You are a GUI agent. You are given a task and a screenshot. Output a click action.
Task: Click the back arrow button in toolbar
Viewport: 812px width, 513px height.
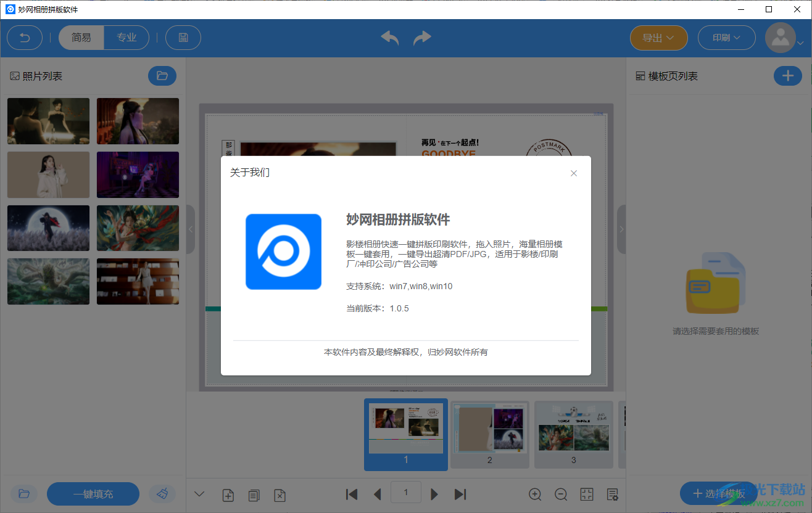coord(25,38)
